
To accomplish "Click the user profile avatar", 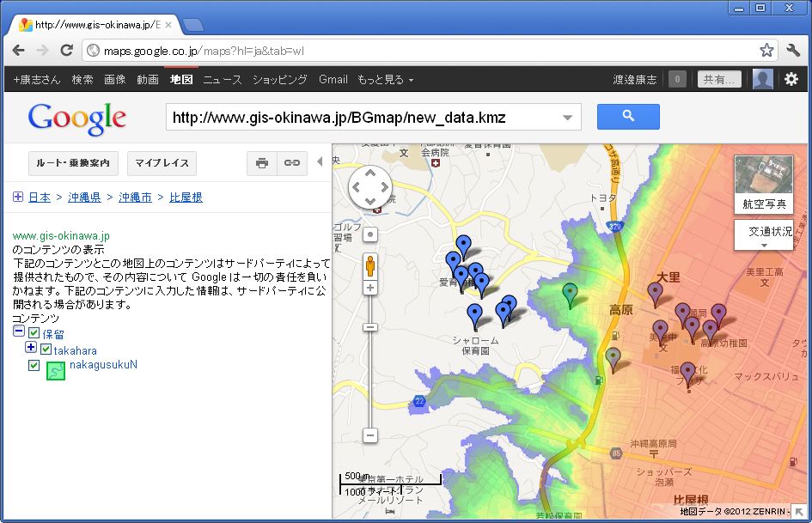I will [x=762, y=79].
